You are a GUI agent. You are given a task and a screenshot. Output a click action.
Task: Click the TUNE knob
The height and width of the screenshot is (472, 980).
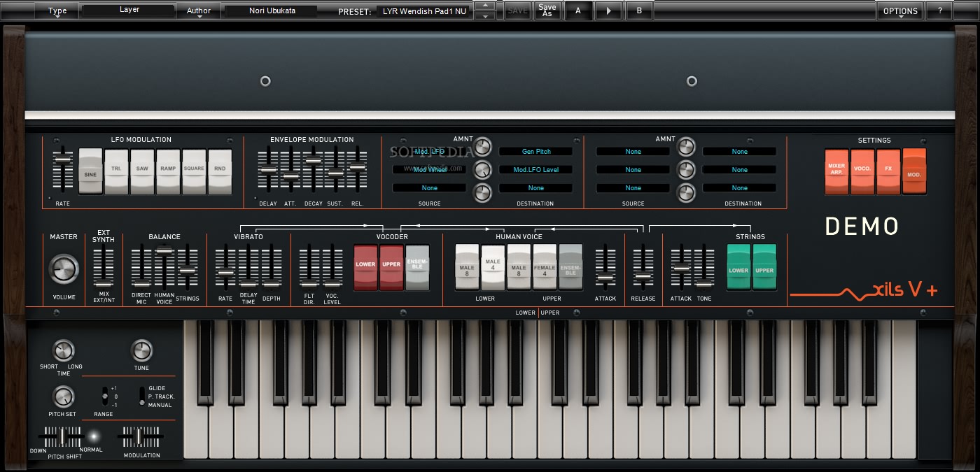tap(141, 350)
